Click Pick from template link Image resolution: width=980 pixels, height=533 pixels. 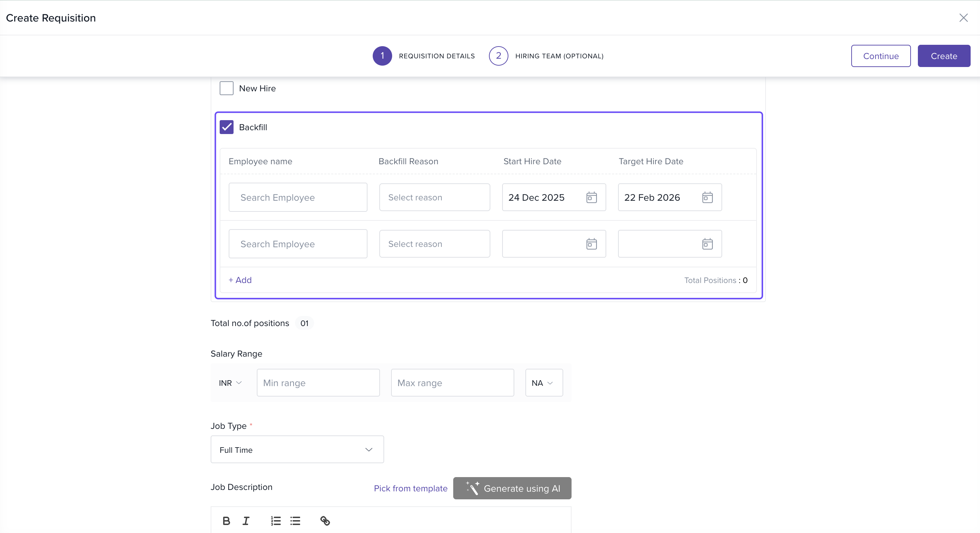coord(410,489)
